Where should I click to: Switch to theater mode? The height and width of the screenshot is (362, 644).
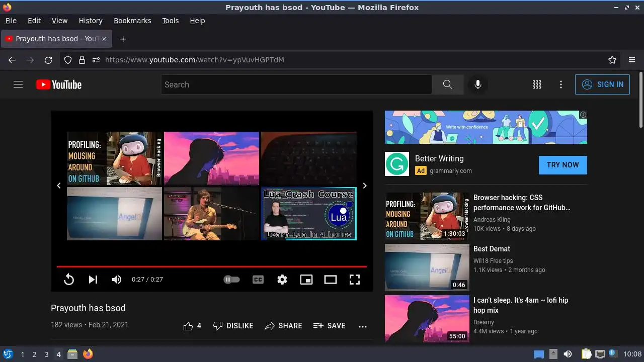point(331,280)
